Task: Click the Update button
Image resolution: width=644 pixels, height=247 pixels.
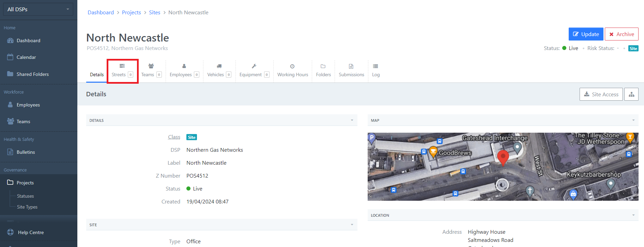Action: (586, 34)
